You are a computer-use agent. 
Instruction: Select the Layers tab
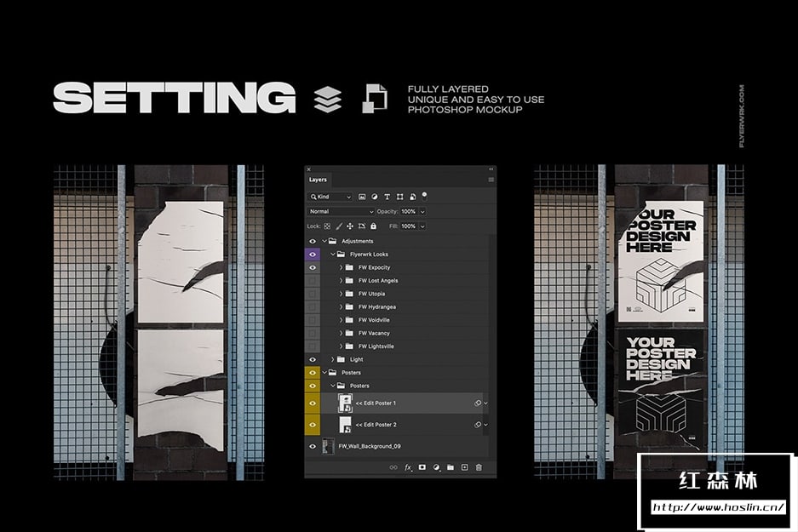[318, 180]
